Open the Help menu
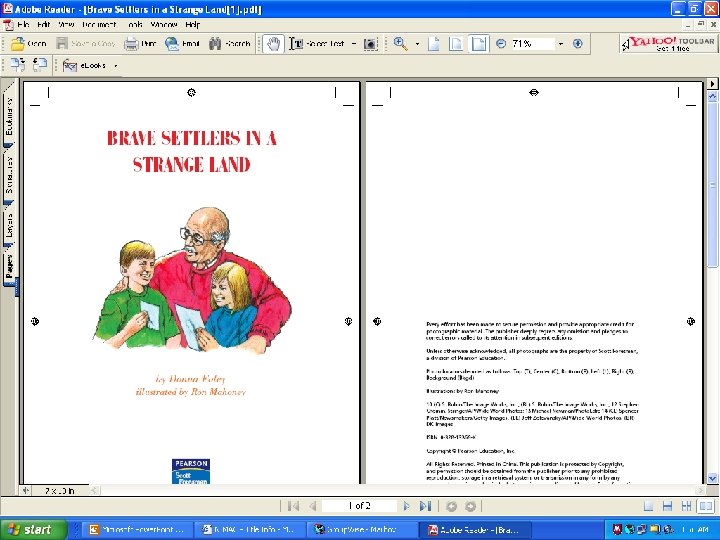The image size is (720, 540). (192, 24)
